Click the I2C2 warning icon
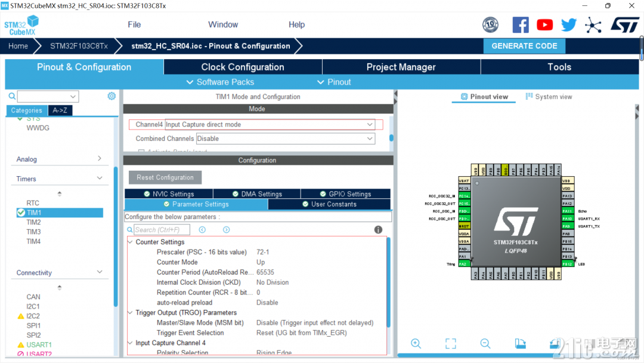Screen dimensions: 644x363 pos(20,316)
